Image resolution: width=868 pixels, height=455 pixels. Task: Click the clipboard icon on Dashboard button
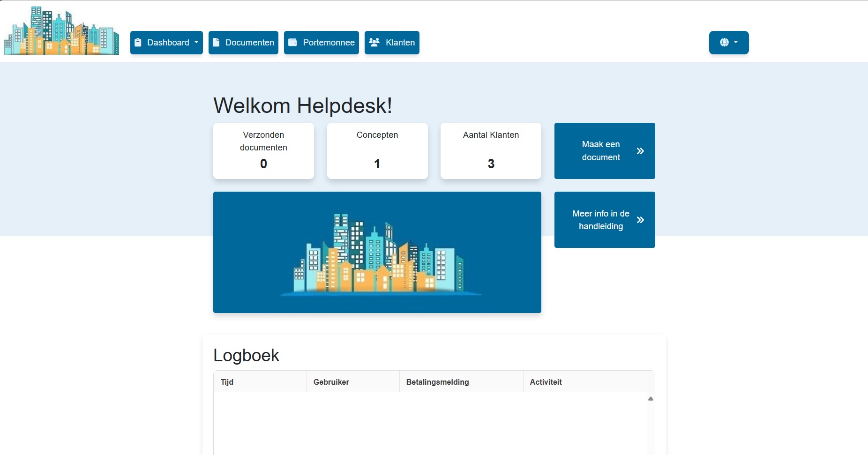[138, 43]
